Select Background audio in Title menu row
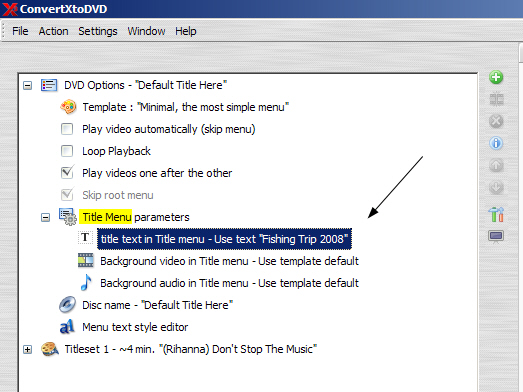Image resolution: width=523 pixels, height=392 pixels. [229, 283]
